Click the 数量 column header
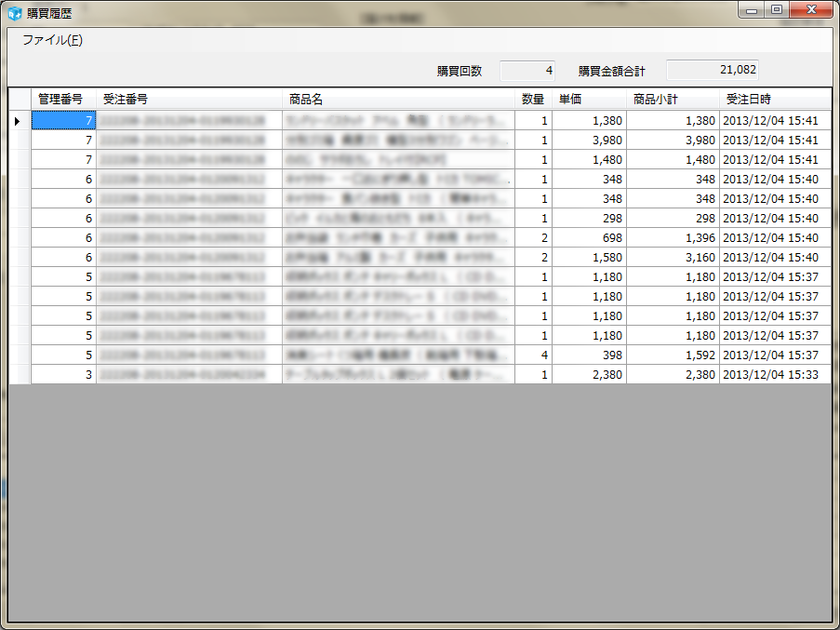The image size is (840, 630). pos(533,100)
